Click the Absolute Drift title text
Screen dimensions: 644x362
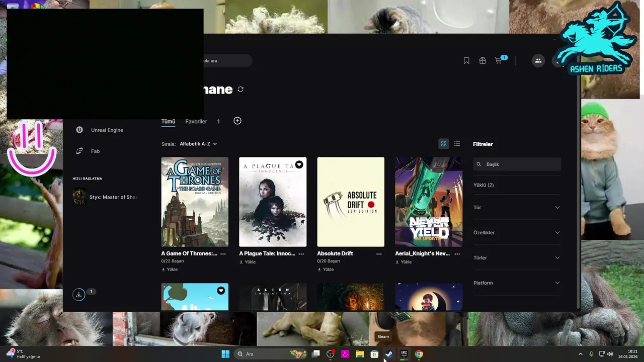(335, 254)
